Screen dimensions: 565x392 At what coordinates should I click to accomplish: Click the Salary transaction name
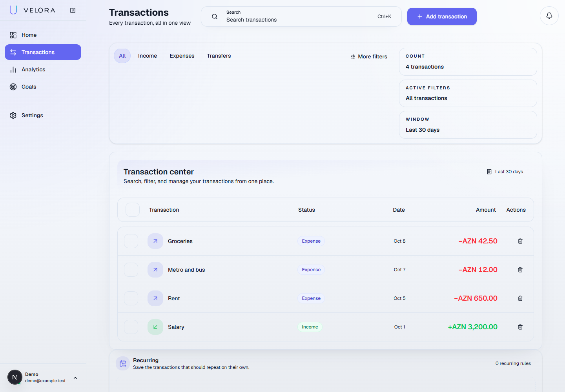(x=176, y=327)
